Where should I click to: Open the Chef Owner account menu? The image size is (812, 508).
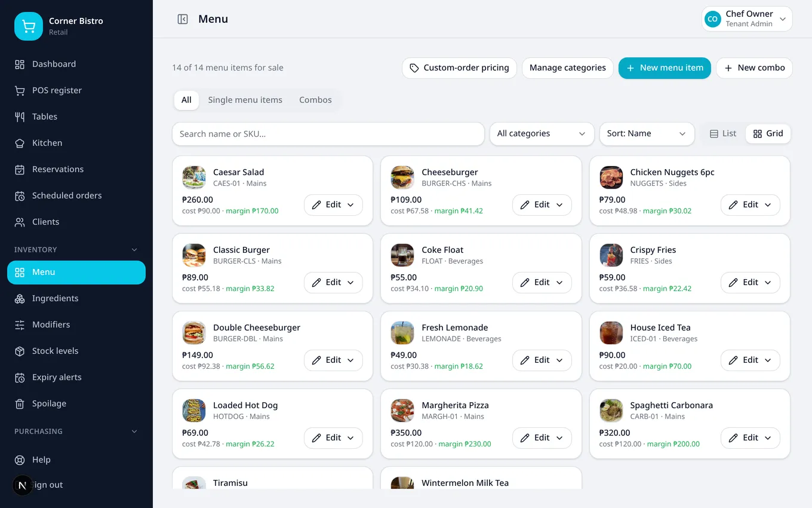[747, 19]
